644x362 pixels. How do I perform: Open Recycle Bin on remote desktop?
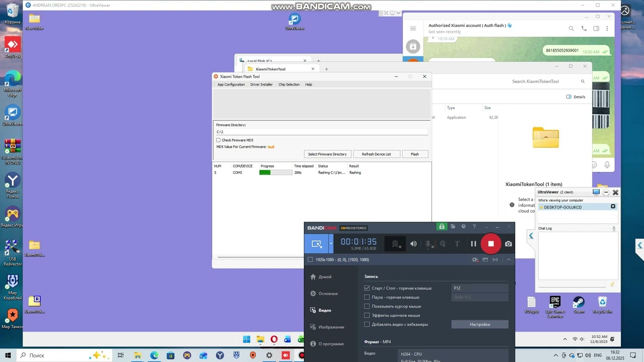(x=602, y=305)
